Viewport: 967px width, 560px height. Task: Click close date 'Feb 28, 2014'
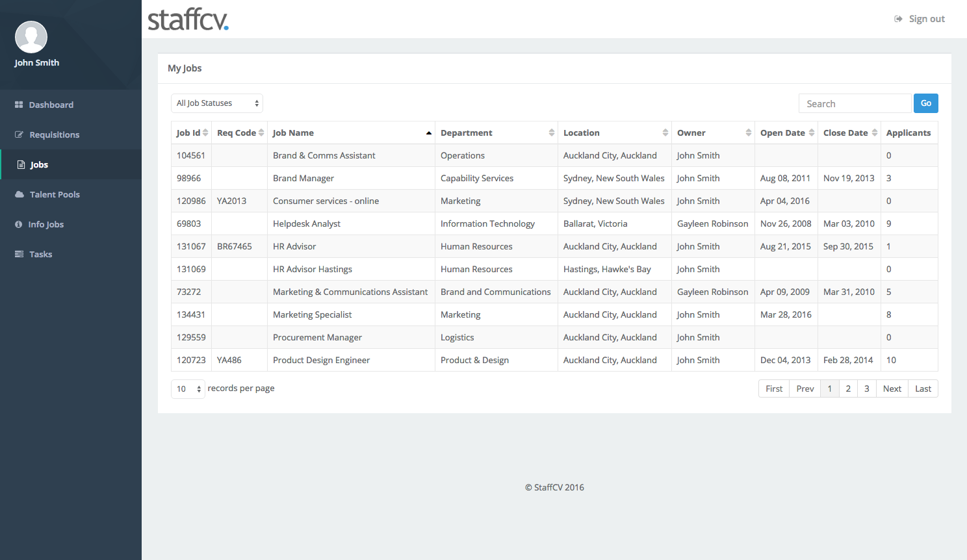click(x=848, y=360)
